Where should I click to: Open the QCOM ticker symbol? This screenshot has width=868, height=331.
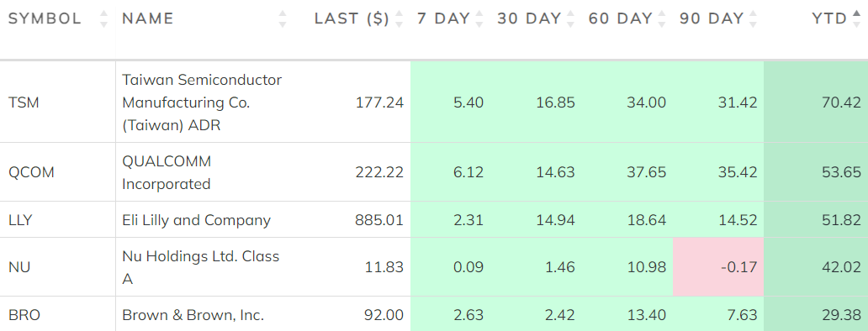coord(32,172)
